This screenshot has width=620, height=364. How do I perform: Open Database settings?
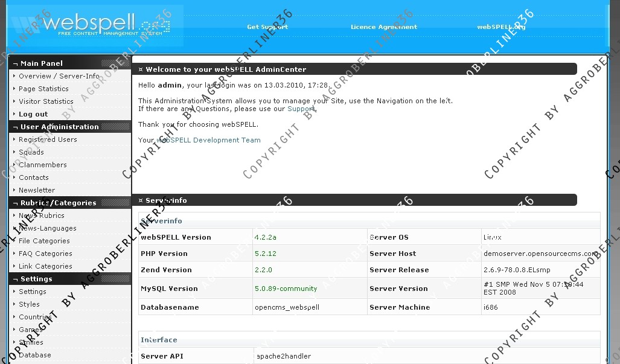tap(35, 354)
